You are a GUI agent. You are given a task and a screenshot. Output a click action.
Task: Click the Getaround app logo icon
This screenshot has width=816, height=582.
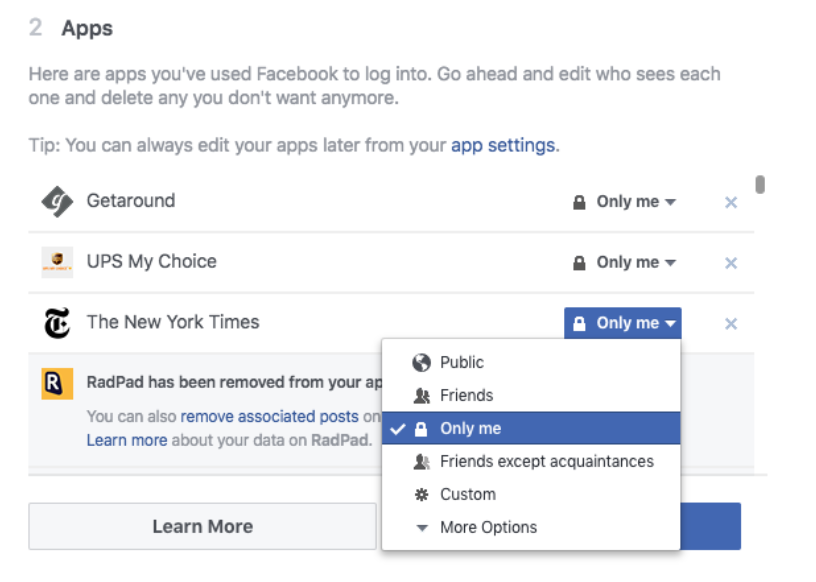(57, 202)
